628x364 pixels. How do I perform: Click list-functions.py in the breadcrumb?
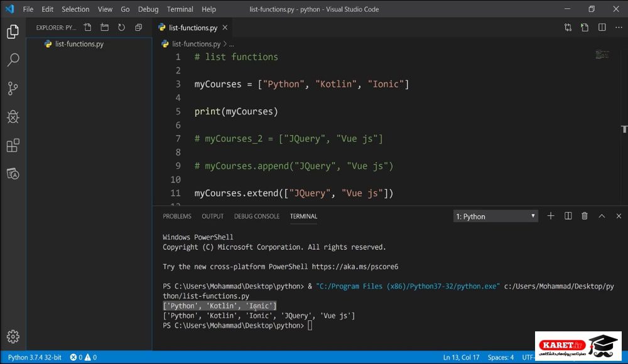[x=196, y=44]
